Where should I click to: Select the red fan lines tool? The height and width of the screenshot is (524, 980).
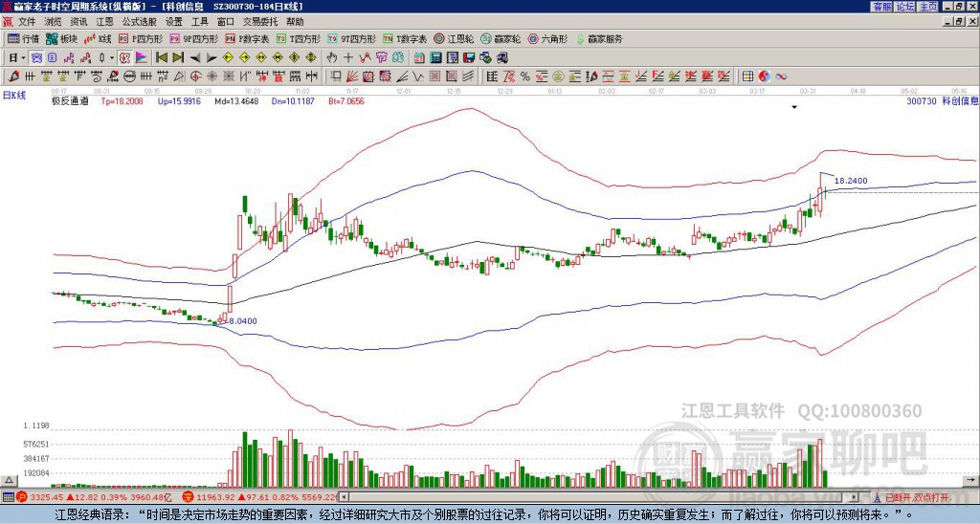click(352, 76)
